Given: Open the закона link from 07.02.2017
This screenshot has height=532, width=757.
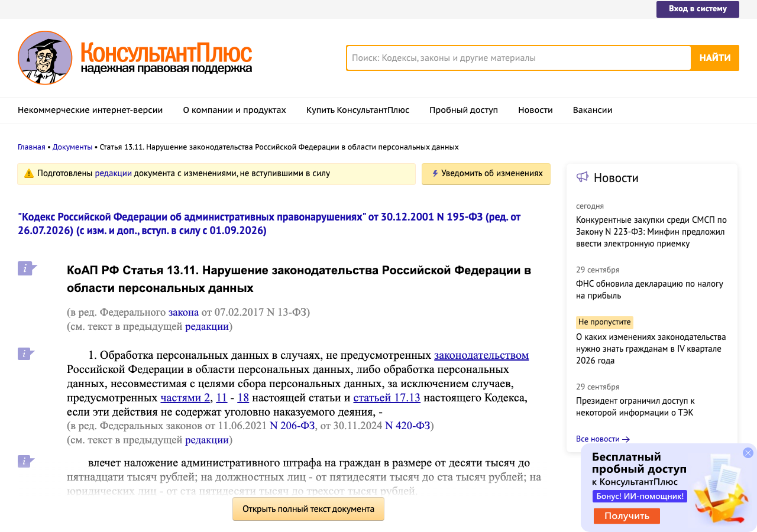Looking at the screenshot, I should click(x=183, y=312).
